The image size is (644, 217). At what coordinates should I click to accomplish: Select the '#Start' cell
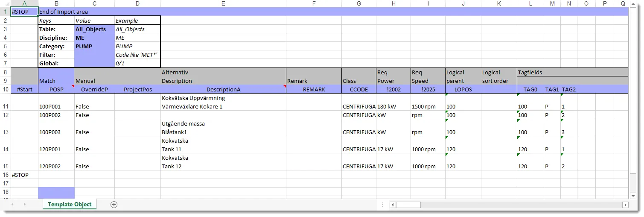pos(24,89)
